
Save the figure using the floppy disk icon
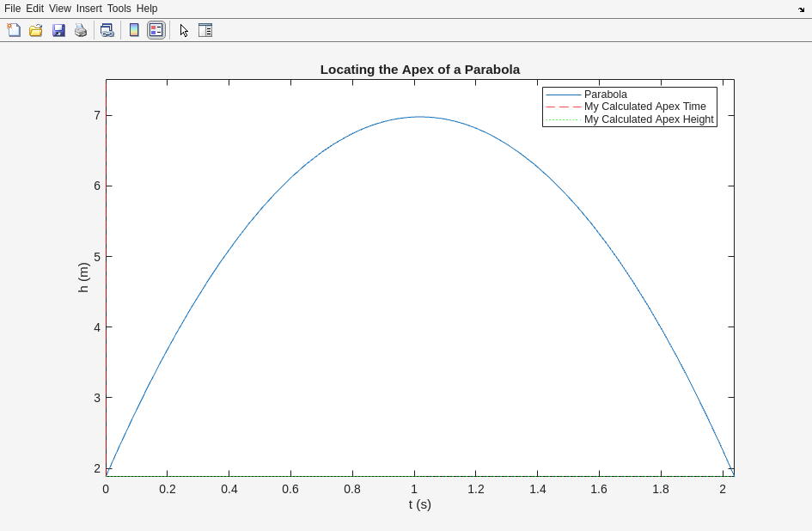58,30
